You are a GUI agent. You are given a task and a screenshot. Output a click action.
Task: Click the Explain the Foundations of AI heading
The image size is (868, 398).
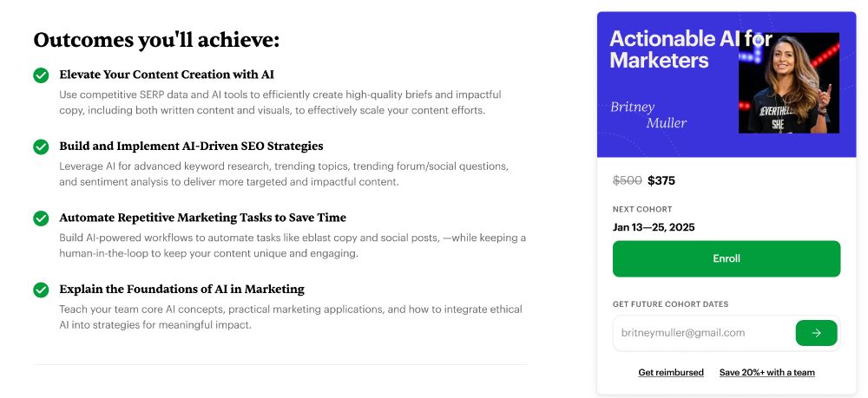[181, 289]
